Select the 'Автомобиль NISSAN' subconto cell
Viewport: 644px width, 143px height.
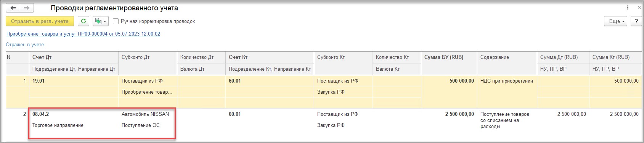point(145,114)
